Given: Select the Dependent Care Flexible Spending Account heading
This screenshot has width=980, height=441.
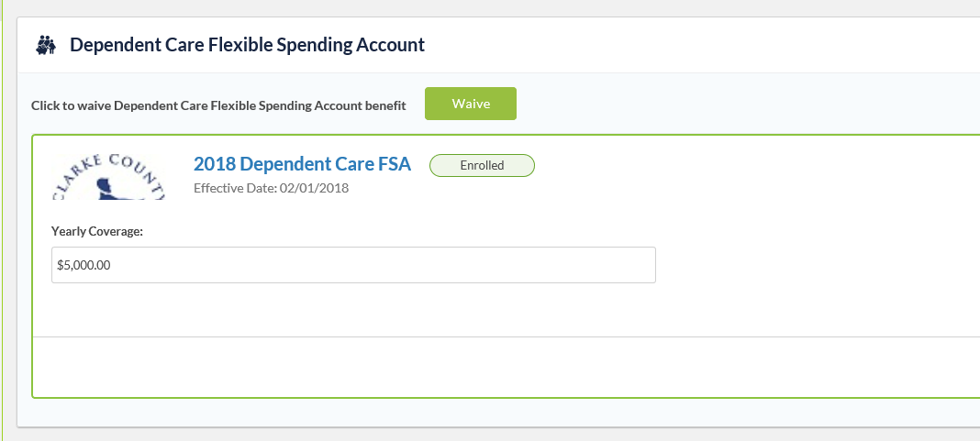Looking at the screenshot, I should pyautogui.click(x=248, y=45).
